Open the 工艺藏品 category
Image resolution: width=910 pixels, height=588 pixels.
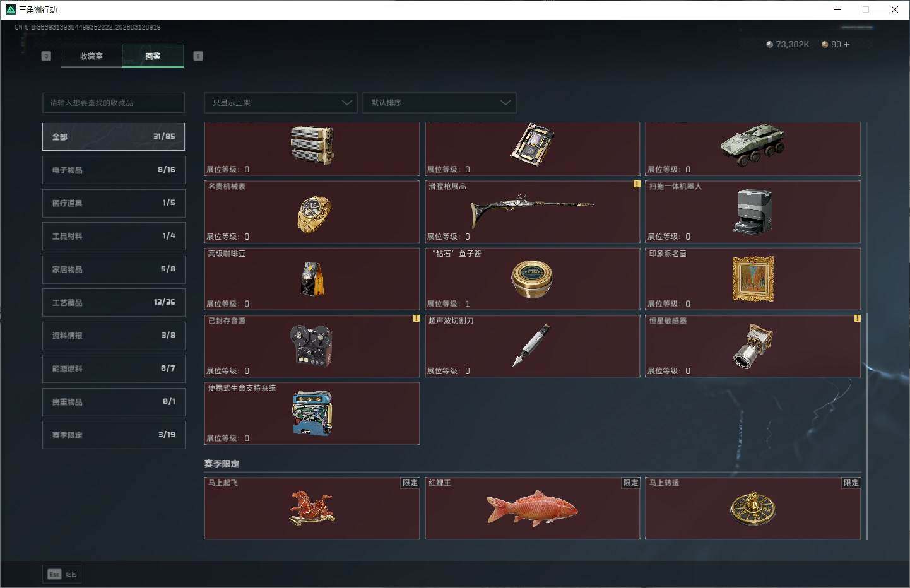(114, 303)
